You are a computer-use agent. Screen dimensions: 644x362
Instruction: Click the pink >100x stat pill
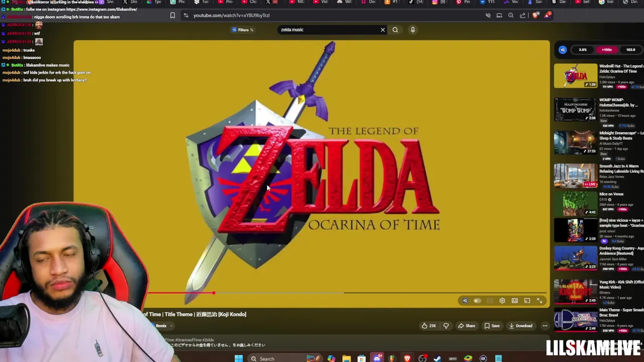click(x=607, y=50)
